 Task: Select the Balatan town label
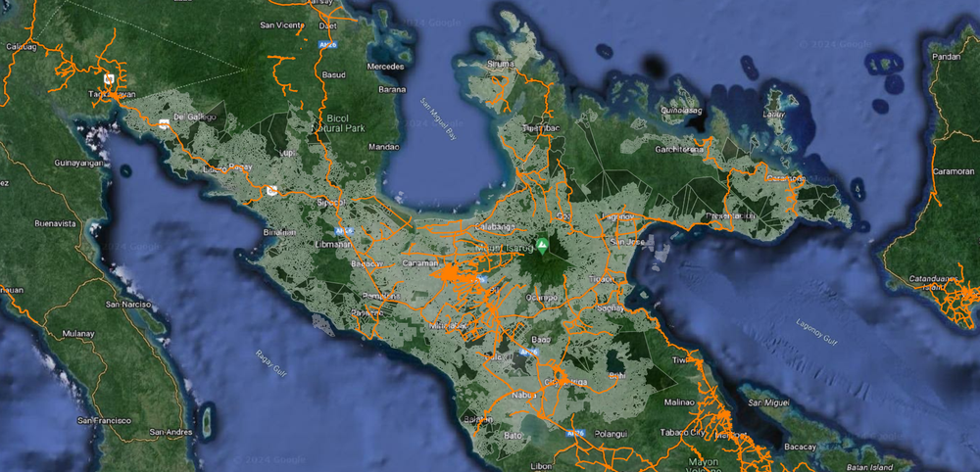click(x=477, y=419)
